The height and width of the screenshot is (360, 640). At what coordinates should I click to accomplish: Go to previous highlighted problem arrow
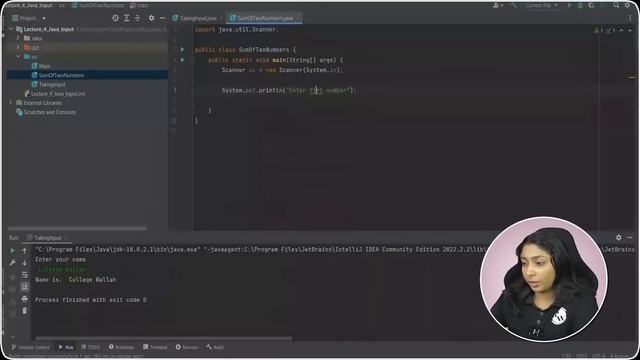click(x=622, y=31)
